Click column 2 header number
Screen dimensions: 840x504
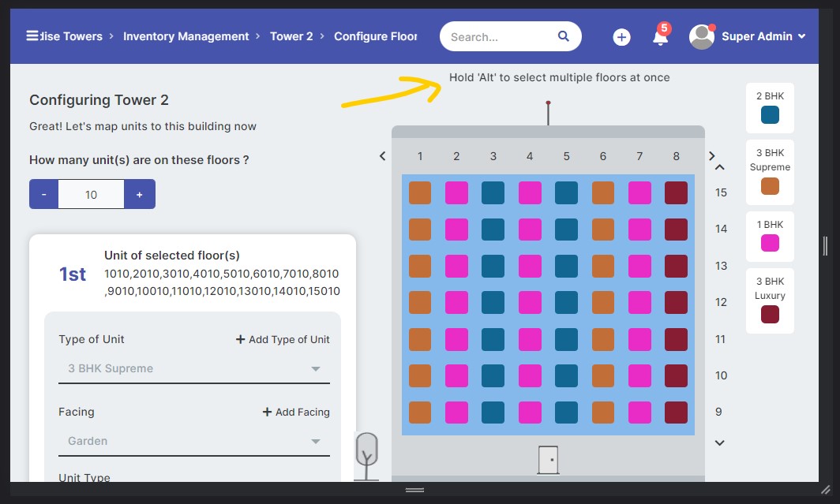pyautogui.click(x=456, y=156)
